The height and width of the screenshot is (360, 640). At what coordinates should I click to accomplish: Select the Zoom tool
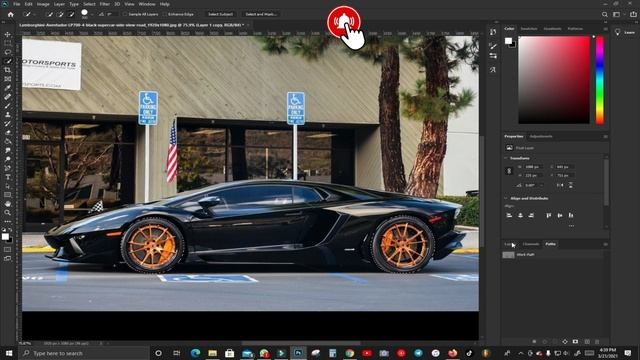click(7, 213)
